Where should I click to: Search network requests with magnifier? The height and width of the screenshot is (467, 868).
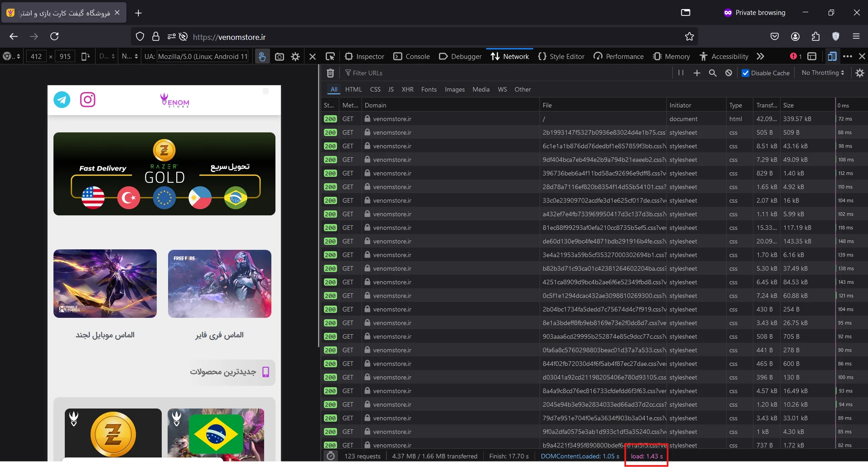[x=713, y=73]
